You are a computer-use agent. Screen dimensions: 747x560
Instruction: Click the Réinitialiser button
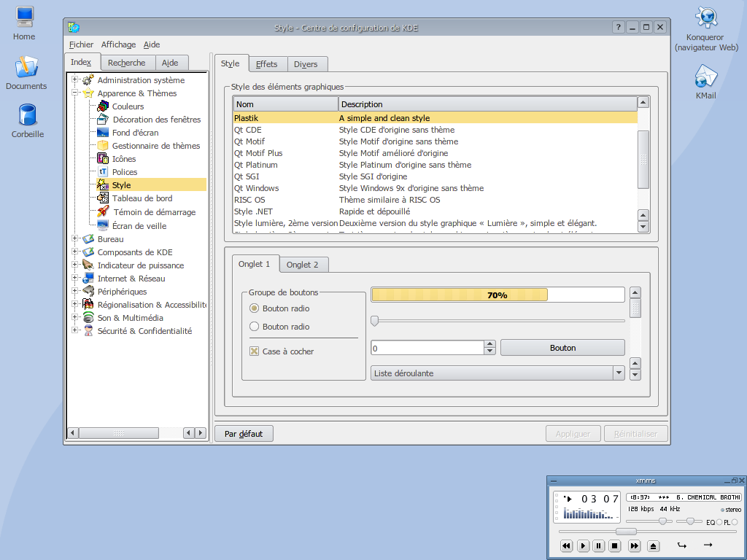(x=635, y=434)
